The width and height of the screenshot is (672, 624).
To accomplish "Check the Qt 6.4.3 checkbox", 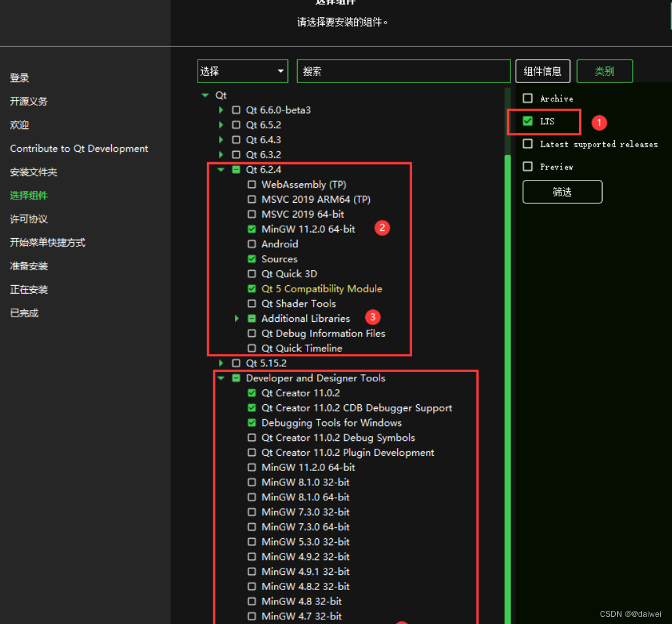I will (236, 140).
